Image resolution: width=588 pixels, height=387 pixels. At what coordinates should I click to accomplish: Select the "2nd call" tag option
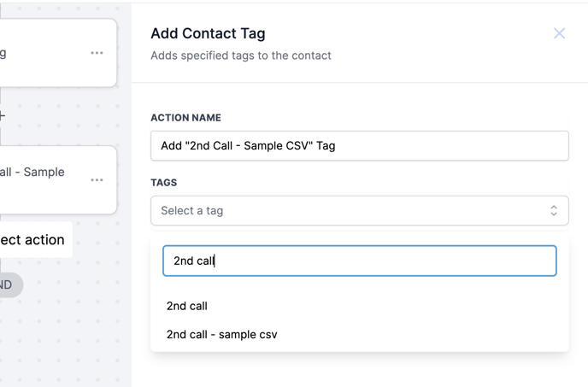click(187, 306)
